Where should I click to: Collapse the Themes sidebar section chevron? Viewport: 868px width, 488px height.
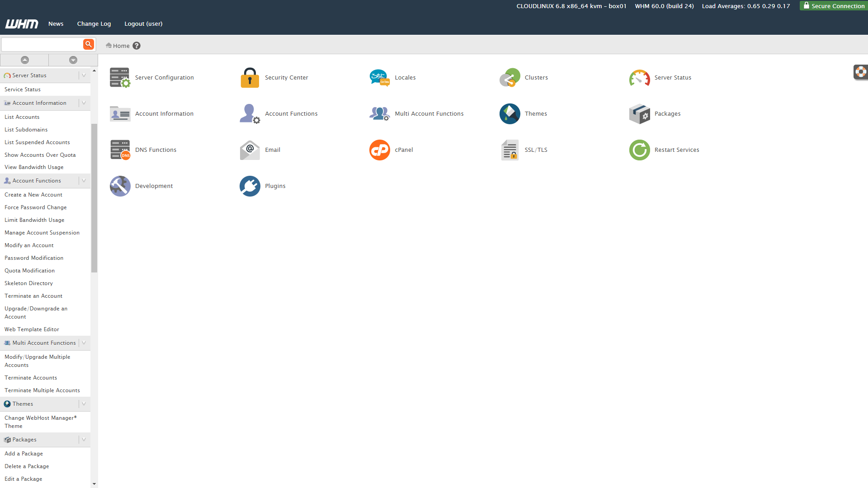click(x=84, y=404)
